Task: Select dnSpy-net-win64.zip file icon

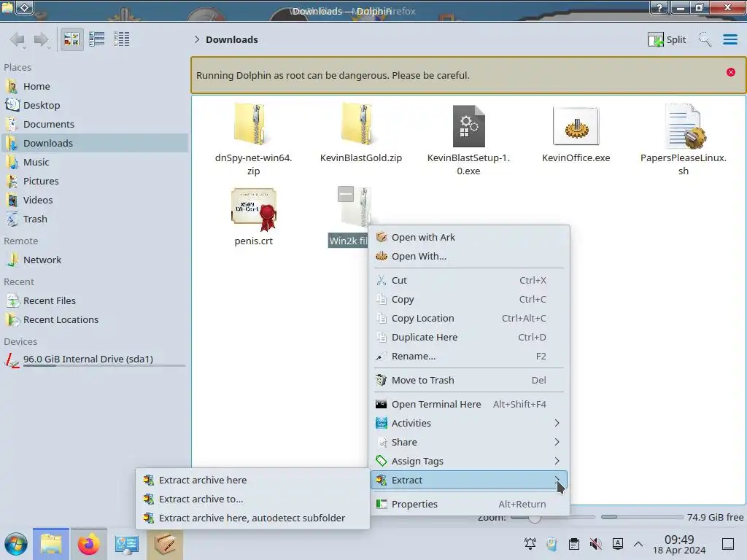Action: coord(253,125)
